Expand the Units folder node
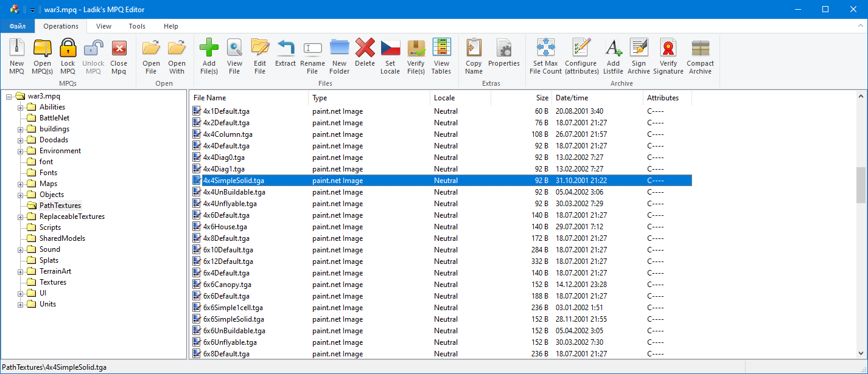The image size is (868, 374). coord(20,304)
